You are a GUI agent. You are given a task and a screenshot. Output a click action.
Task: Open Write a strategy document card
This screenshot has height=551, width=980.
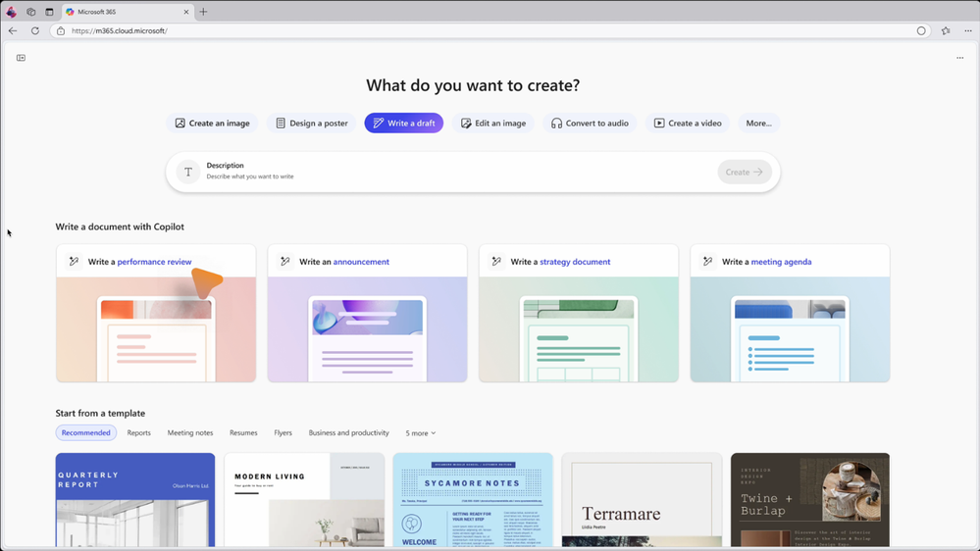(579, 313)
